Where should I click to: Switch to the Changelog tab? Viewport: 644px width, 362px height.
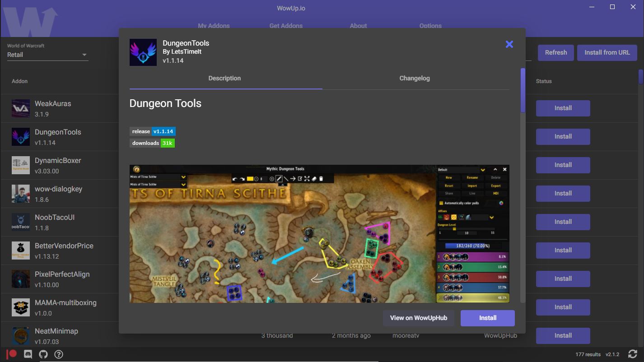tap(415, 78)
